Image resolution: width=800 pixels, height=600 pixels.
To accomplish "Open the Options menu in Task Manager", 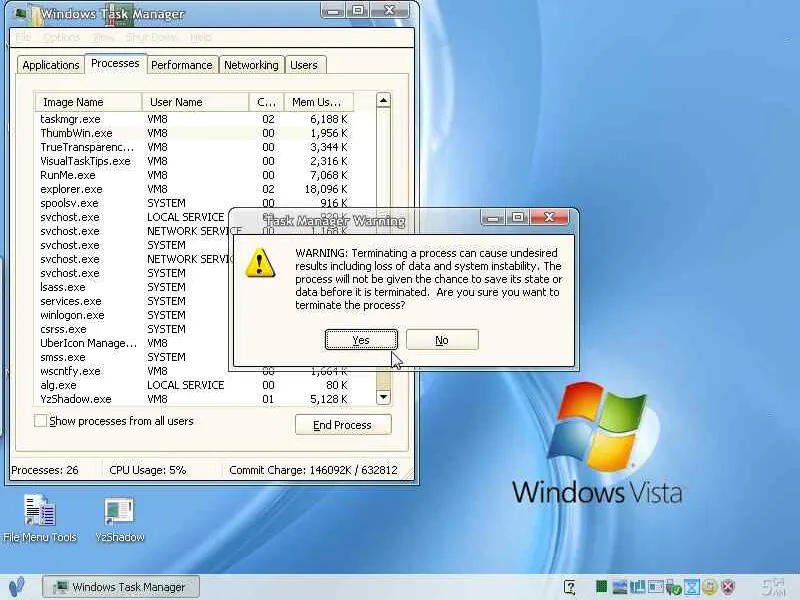I will 61,37.
